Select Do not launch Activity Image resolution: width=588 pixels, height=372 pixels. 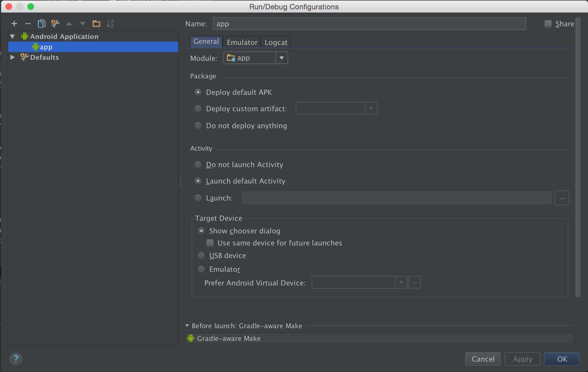(x=198, y=165)
